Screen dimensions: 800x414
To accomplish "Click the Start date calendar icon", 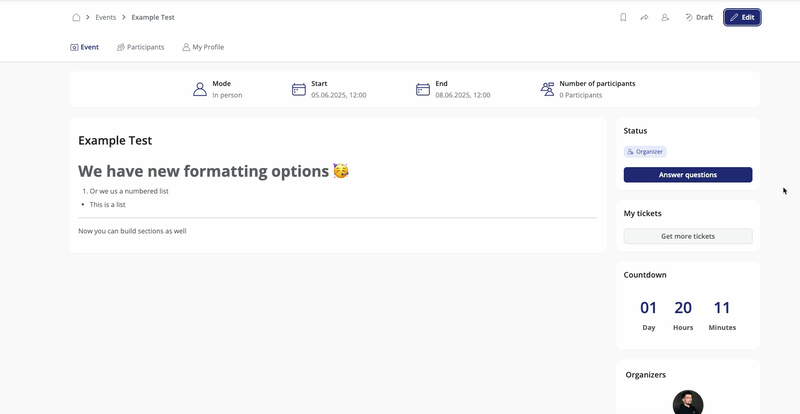I will coord(298,89).
